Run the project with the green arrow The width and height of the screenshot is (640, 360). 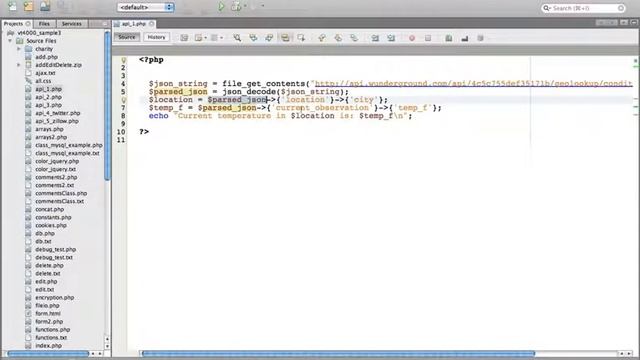point(221,7)
